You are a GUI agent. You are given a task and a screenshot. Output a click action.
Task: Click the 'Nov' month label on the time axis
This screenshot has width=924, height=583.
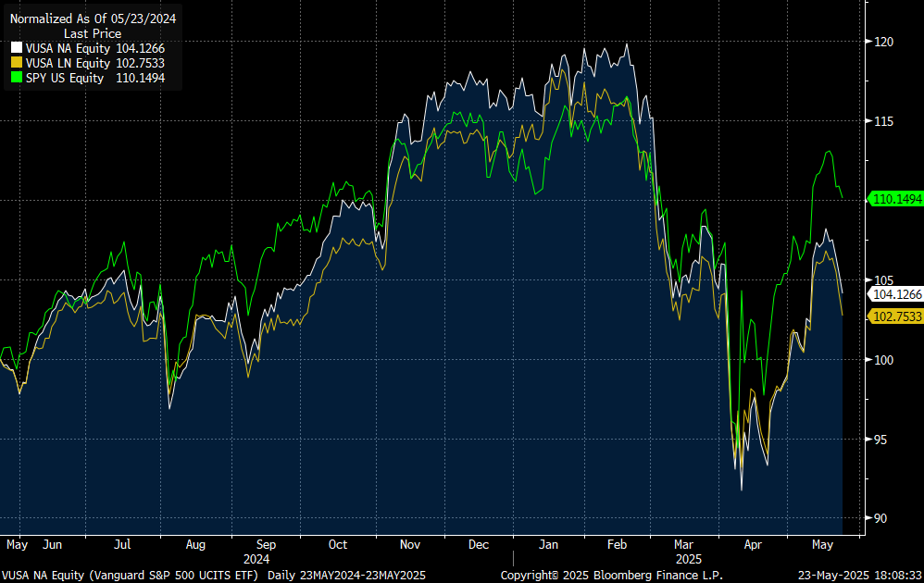point(410,545)
